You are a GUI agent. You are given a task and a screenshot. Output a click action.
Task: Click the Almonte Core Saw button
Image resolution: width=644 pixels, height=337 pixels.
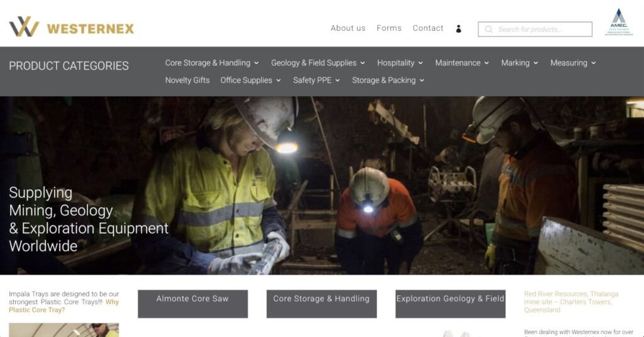pos(192,299)
